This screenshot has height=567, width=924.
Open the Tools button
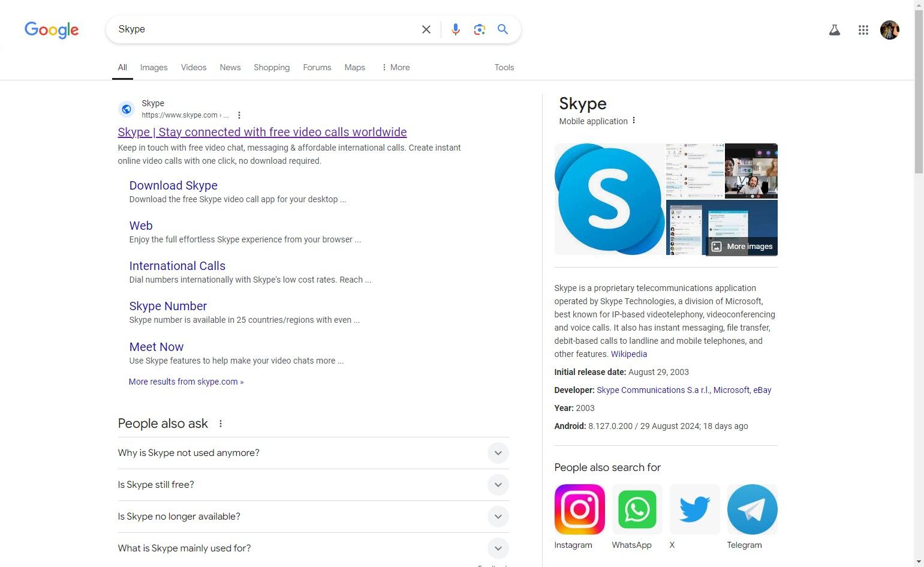coord(504,67)
